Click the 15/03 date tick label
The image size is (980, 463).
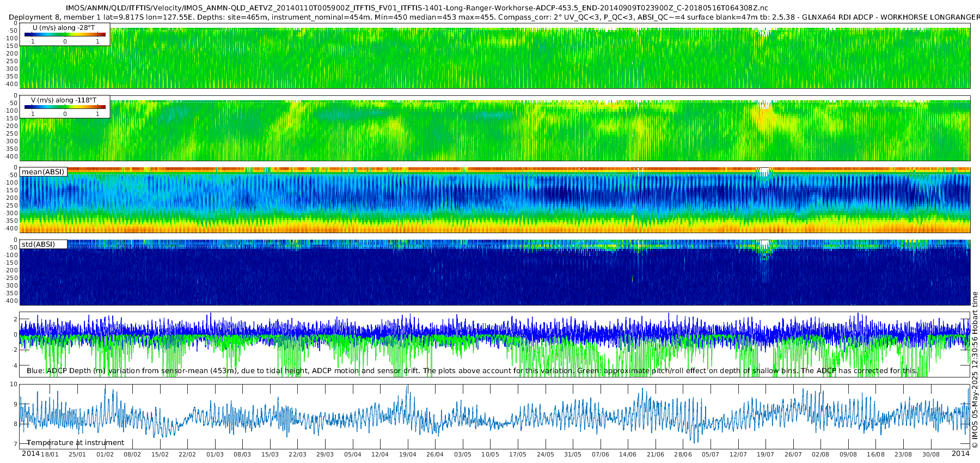point(270,454)
